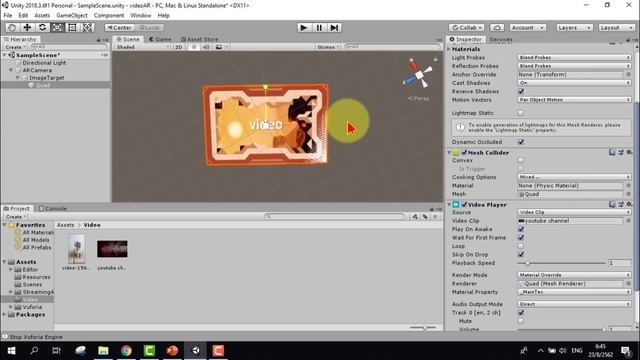Select the Rotate tool
Screen dimensions: 640x360
42,27
